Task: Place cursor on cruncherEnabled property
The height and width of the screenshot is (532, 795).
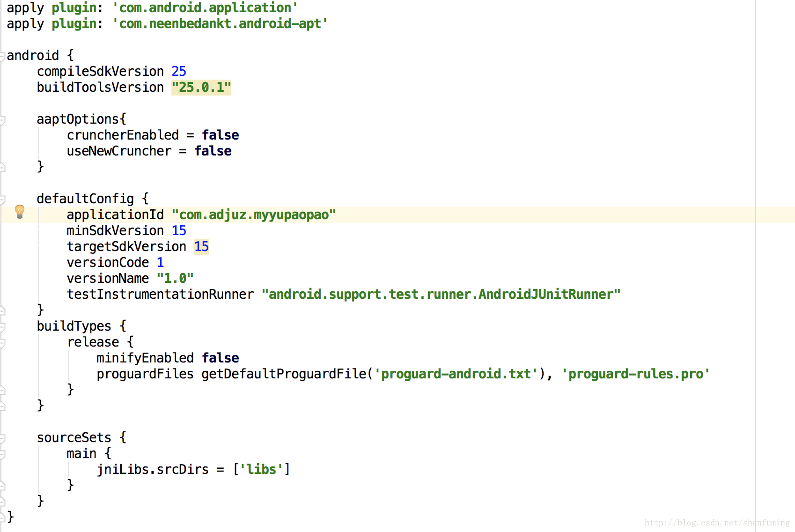Action: [x=123, y=135]
